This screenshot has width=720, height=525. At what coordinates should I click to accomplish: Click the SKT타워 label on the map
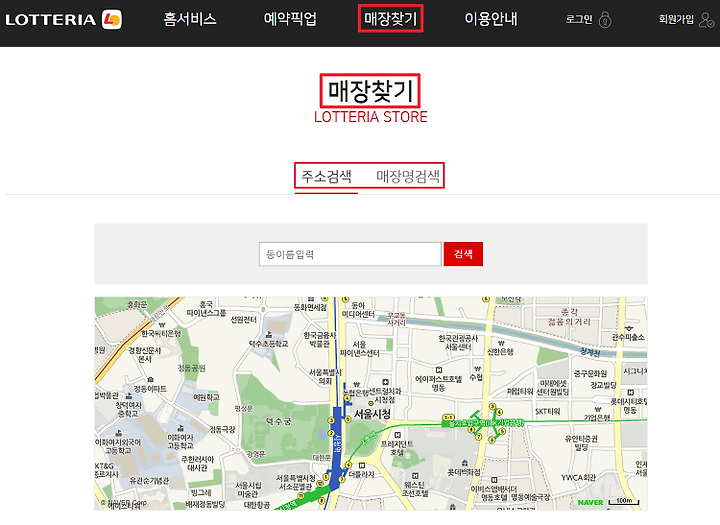[547, 411]
